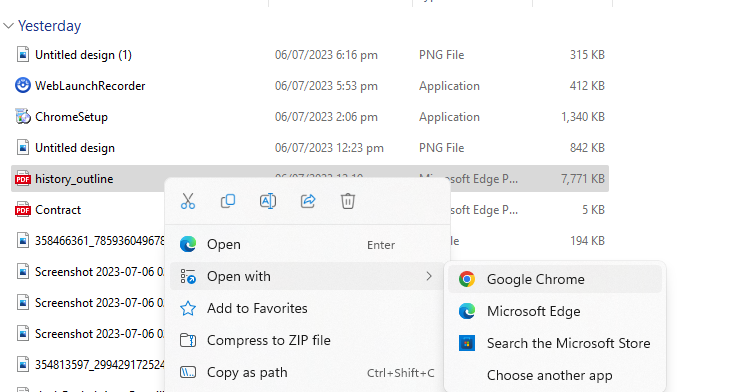
Task: Click the WebLaunchRecorder application icon
Action: click(22, 86)
